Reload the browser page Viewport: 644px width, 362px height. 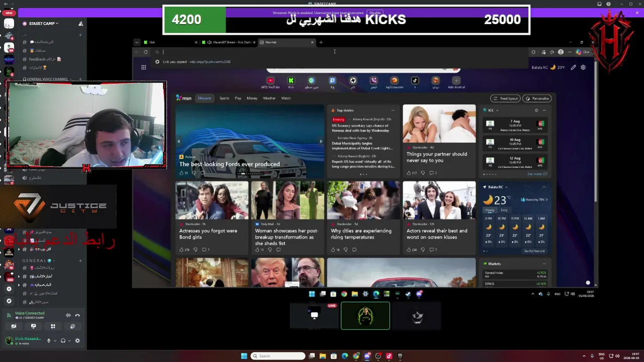(x=145, y=52)
